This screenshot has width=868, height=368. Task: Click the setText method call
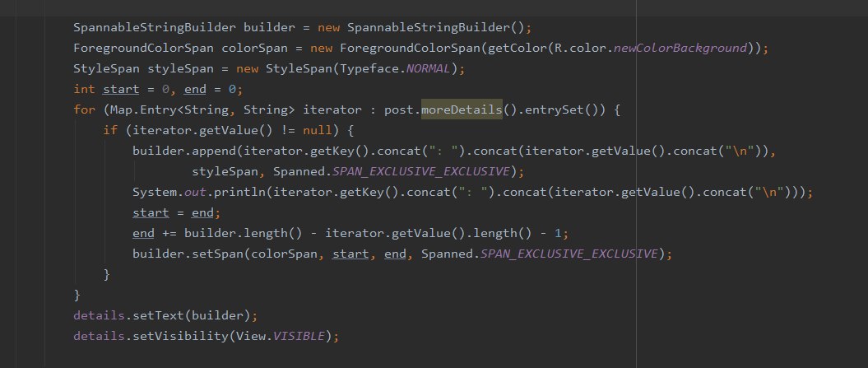158,315
